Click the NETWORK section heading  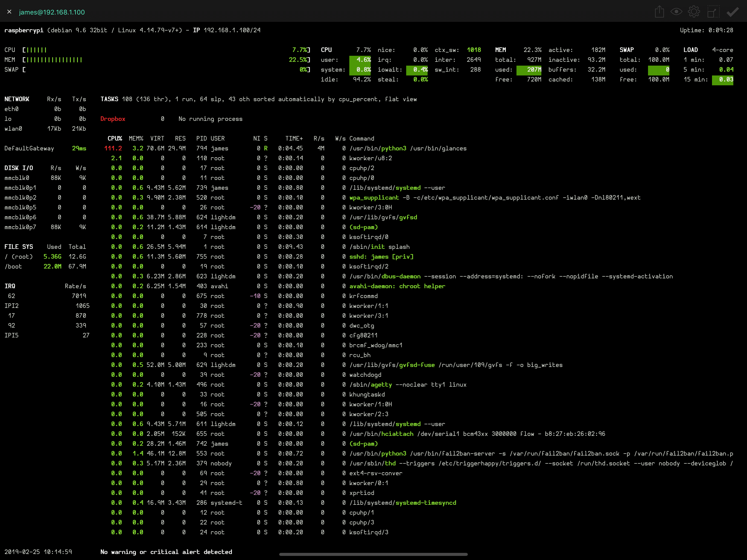pyautogui.click(x=17, y=99)
